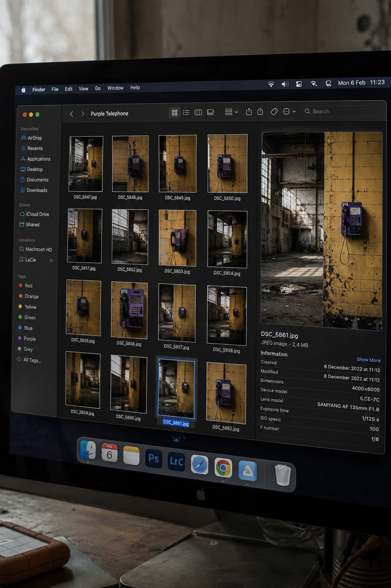The width and height of the screenshot is (391, 588).
Task: Open the Group By dropdown in toolbar
Action: click(232, 112)
